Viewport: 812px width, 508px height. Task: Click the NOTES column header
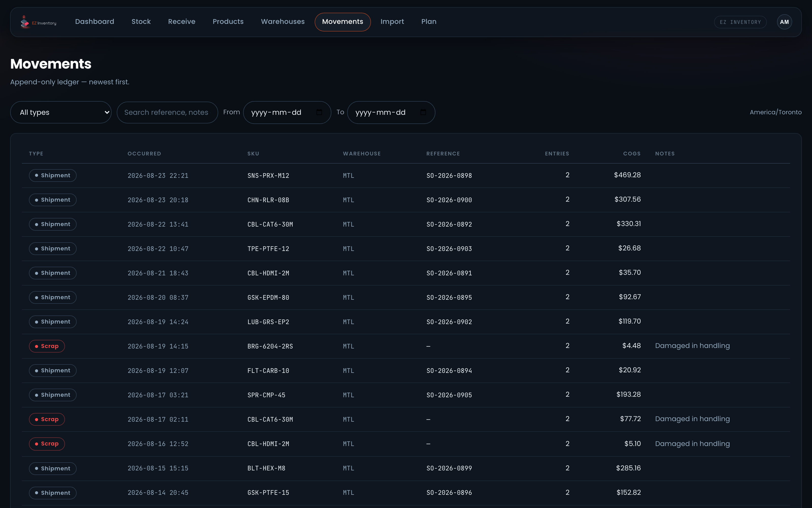pyautogui.click(x=665, y=153)
